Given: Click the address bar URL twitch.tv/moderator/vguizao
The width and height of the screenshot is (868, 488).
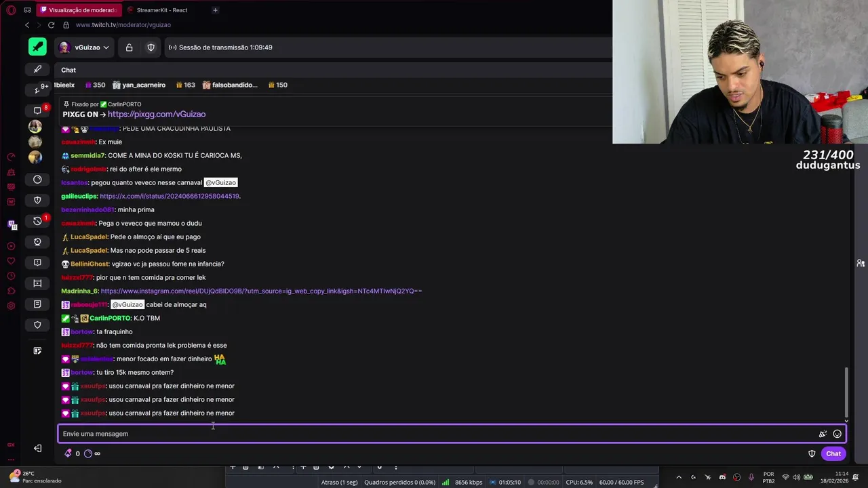Looking at the screenshot, I should (123, 25).
